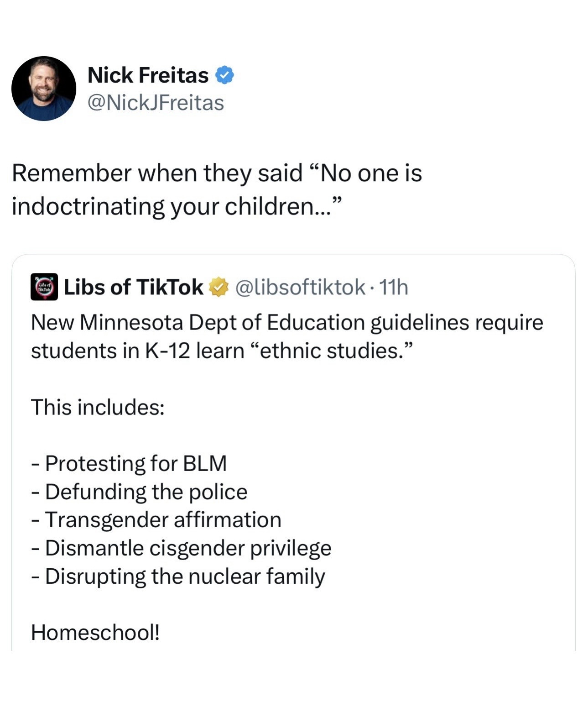Click the gold verified badge
The height and width of the screenshot is (718, 588).
click(x=219, y=287)
